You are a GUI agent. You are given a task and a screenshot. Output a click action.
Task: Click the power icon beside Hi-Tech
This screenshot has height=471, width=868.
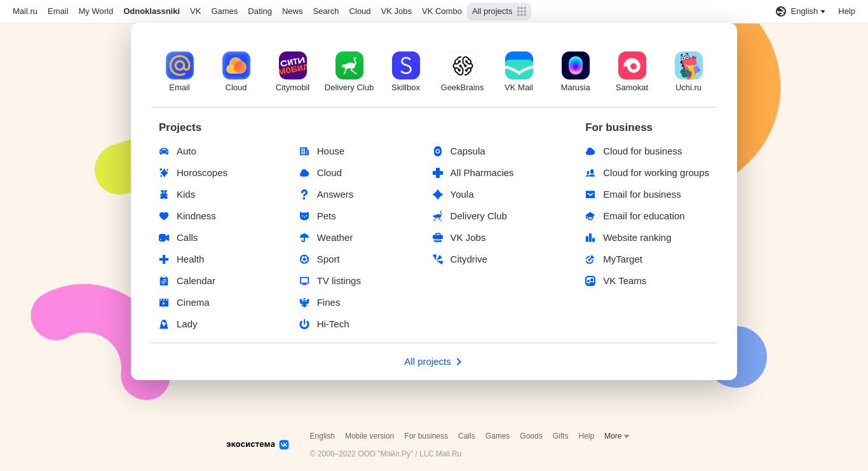(304, 324)
